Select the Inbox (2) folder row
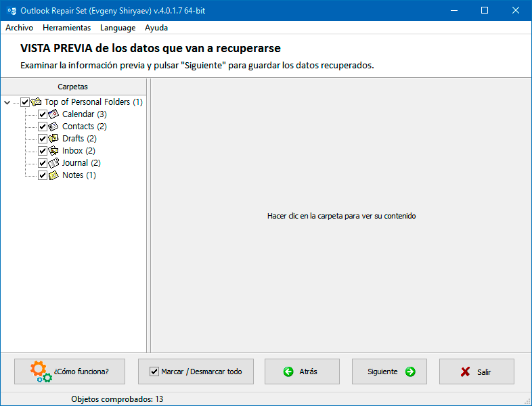 pyautogui.click(x=79, y=151)
